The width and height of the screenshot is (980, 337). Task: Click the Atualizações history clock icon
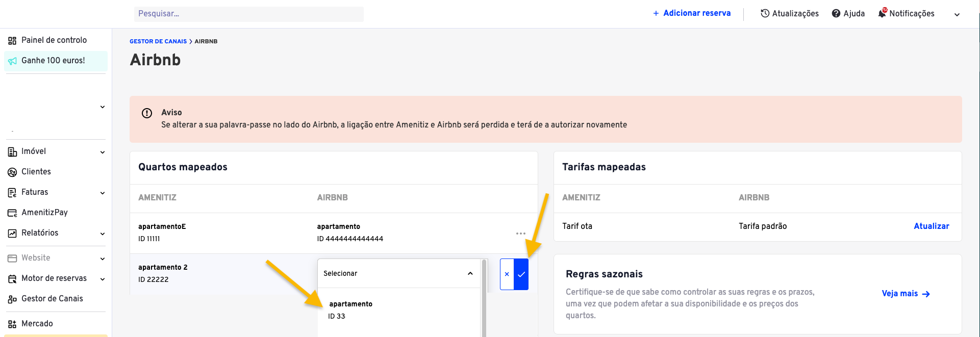click(x=765, y=14)
